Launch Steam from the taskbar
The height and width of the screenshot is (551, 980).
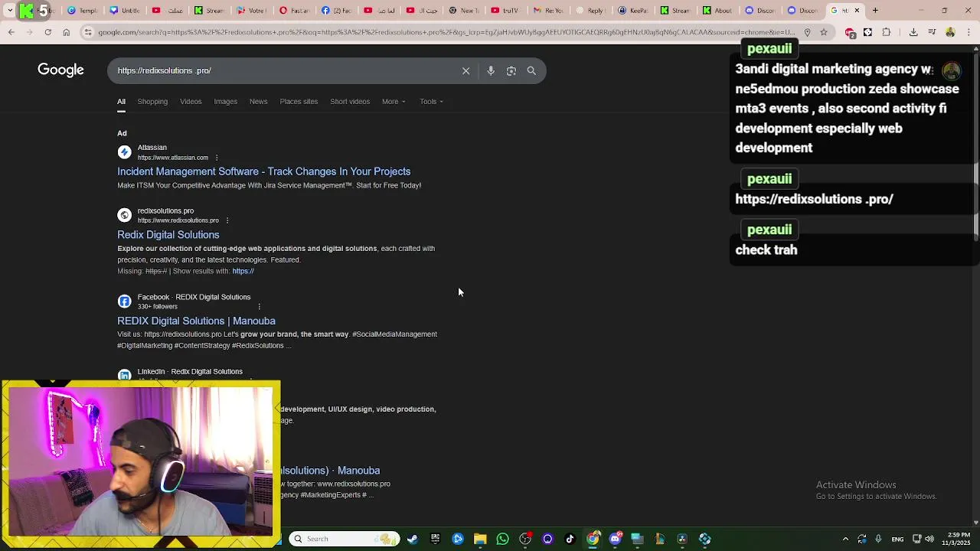click(x=413, y=539)
